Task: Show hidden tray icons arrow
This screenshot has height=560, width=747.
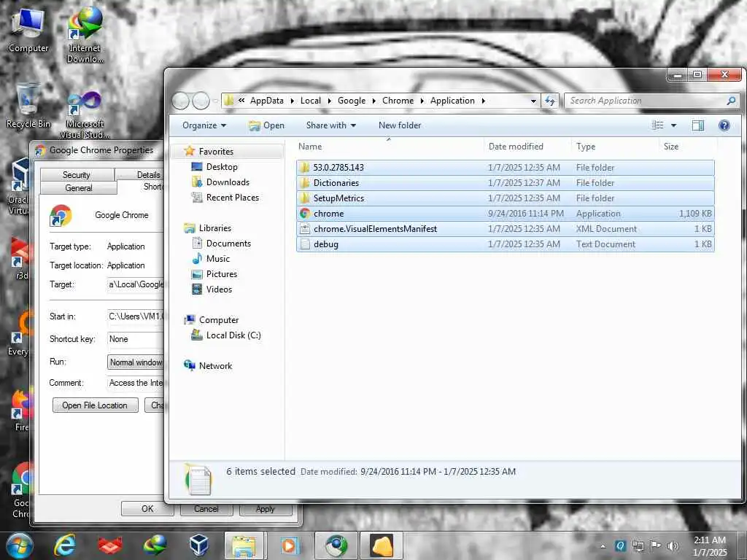Action: (x=603, y=546)
